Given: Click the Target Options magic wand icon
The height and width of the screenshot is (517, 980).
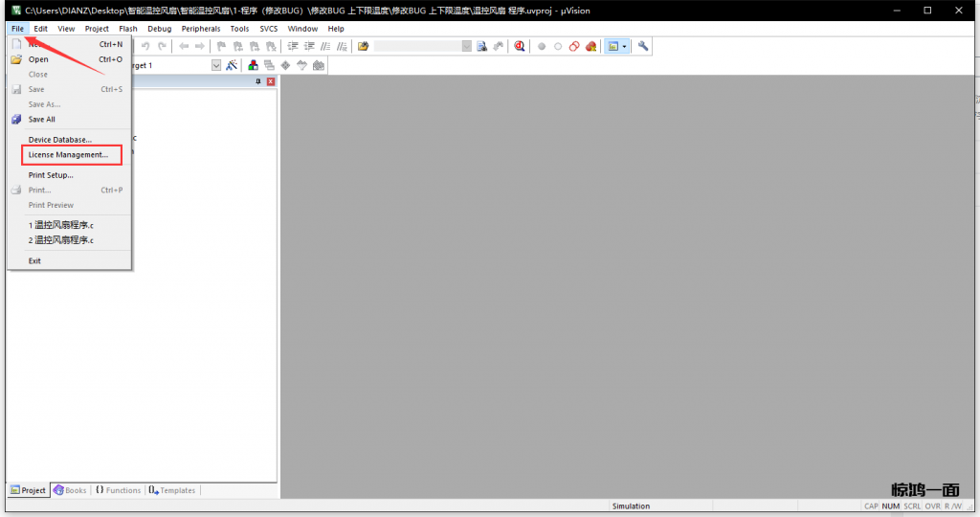Looking at the screenshot, I should click(x=232, y=65).
